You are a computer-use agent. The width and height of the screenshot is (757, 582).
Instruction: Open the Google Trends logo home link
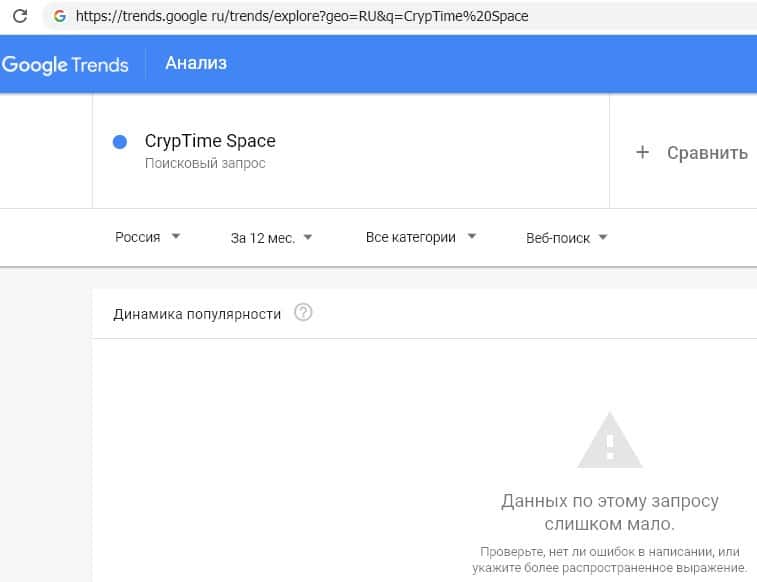click(x=66, y=65)
